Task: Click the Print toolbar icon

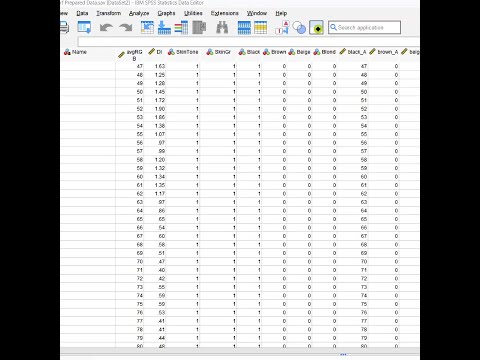Action: point(65,28)
